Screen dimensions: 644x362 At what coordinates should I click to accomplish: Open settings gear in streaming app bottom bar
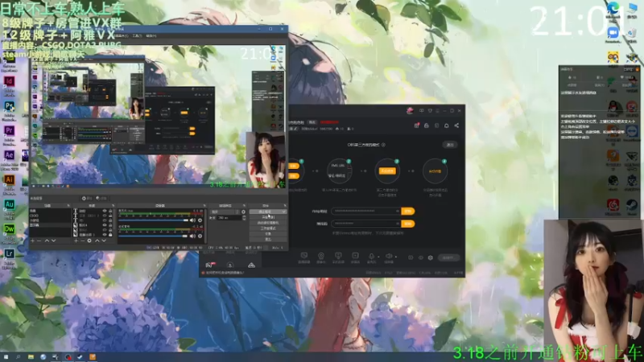tap(431, 257)
